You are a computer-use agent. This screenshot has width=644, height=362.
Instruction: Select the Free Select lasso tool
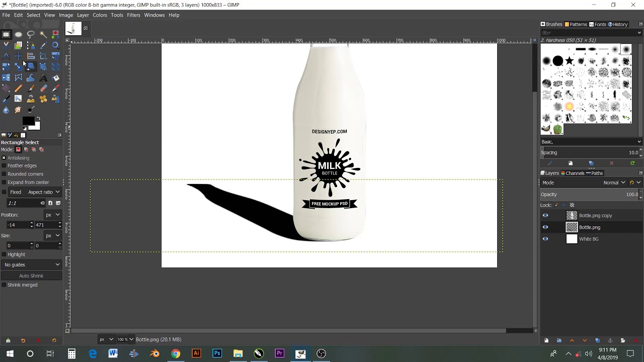tap(31, 35)
